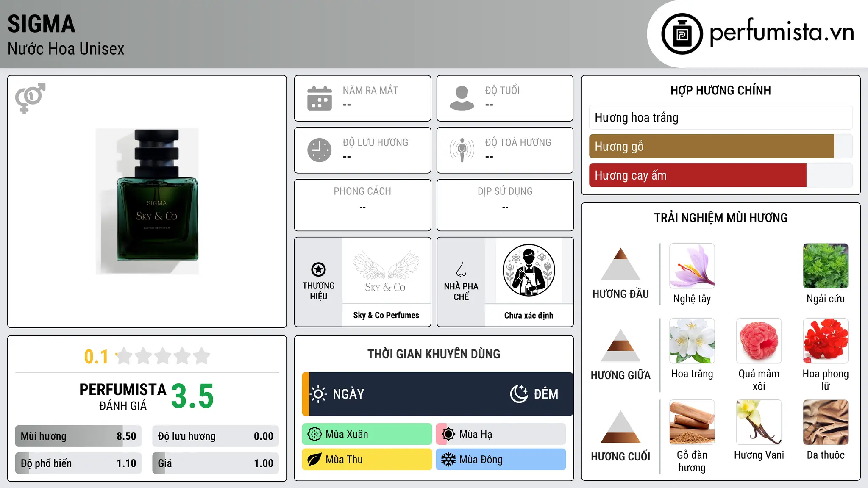Click the Sky & Co winged brand logo
The width and height of the screenshot is (868, 488).
click(386, 271)
